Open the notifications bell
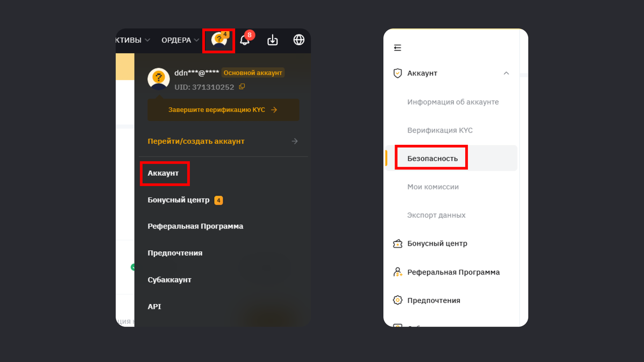 [245, 40]
